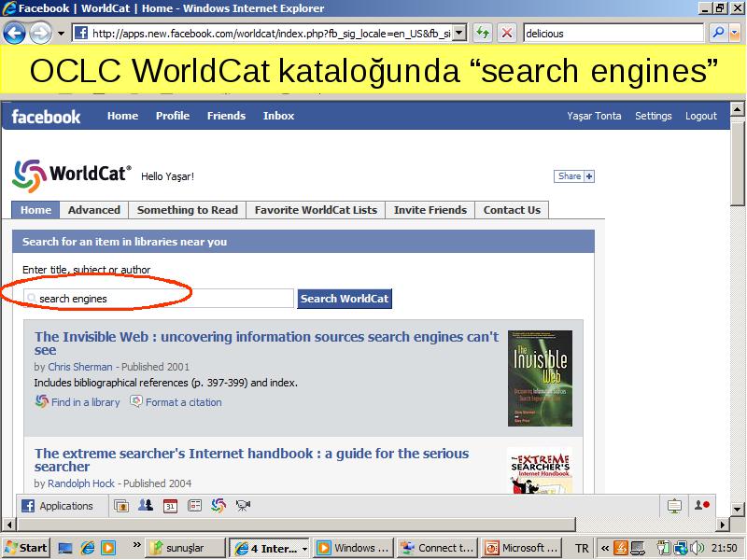The height and width of the screenshot is (560, 747).
Task: Open the Inbox link in Facebook bar
Action: [x=278, y=116]
